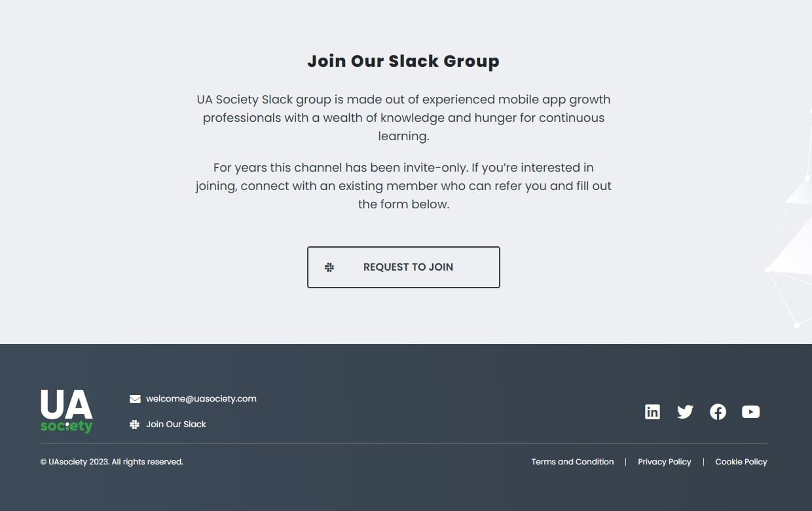
Task: Click the UAsociety 2023 copyright notice
Action: coord(111,462)
